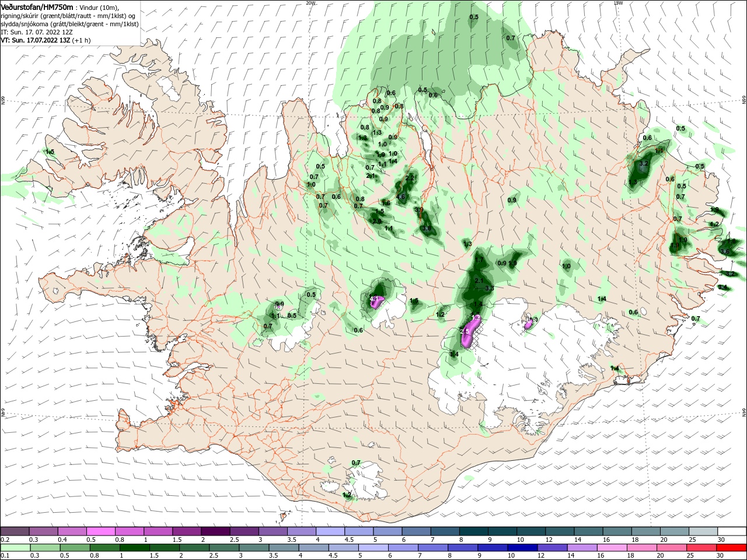Select the 'VT: Sun. 17.07.2022 13Z' valid time
Image resolution: width=747 pixels, height=560 pixels.
point(36,40)
